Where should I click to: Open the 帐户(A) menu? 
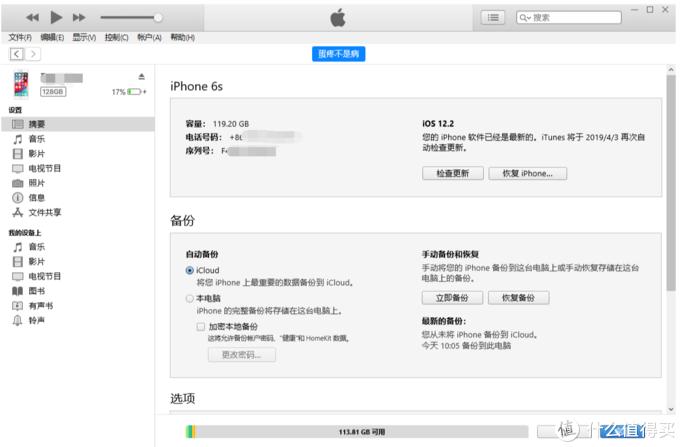coord(149,37)
